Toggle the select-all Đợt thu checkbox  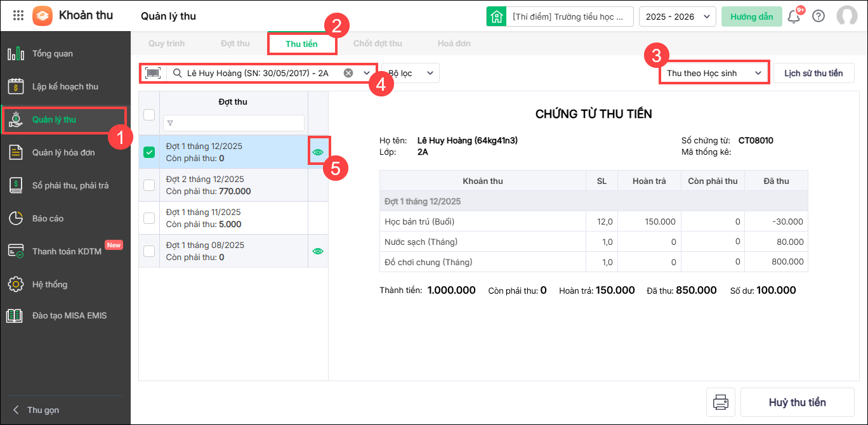149,115
